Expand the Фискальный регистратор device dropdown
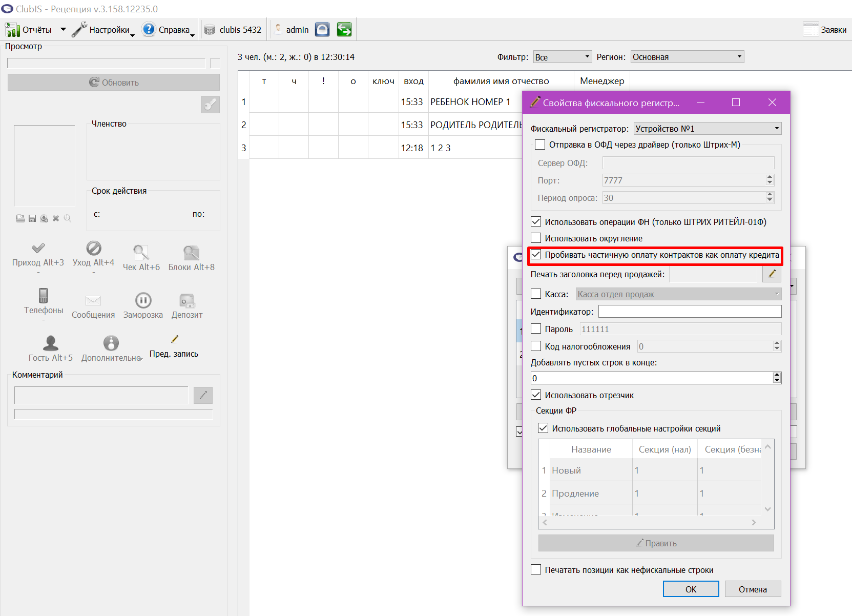Screen dimensions: 852x616 click(708, 128)
